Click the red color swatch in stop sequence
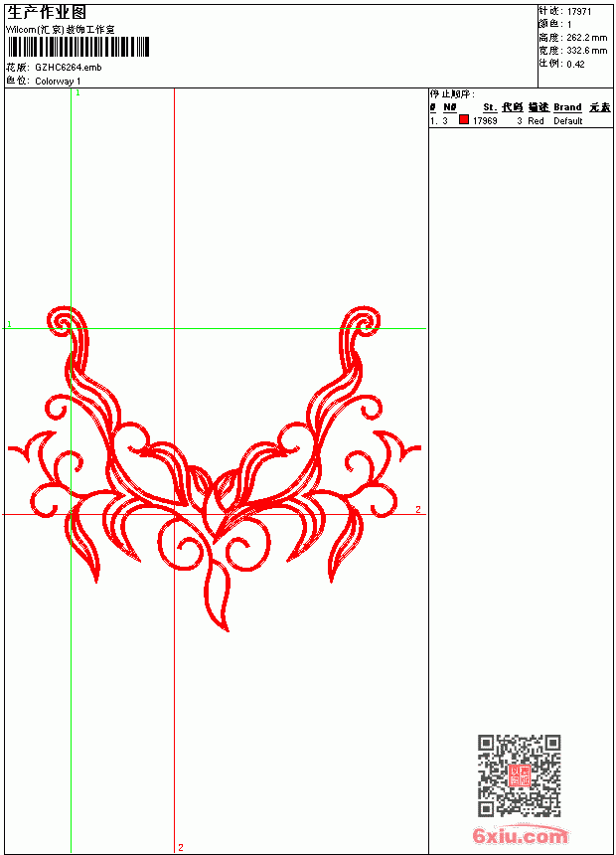 pos(464,119)
